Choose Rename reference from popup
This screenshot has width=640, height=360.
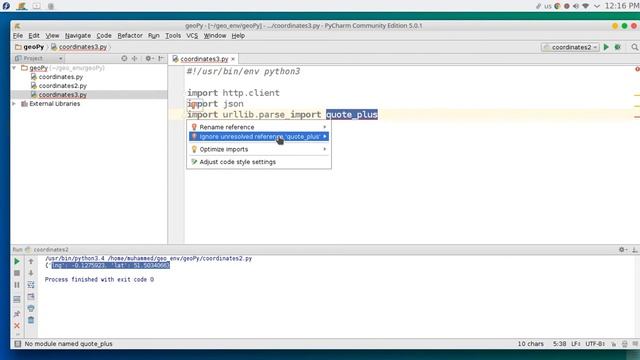pos(259,127)
